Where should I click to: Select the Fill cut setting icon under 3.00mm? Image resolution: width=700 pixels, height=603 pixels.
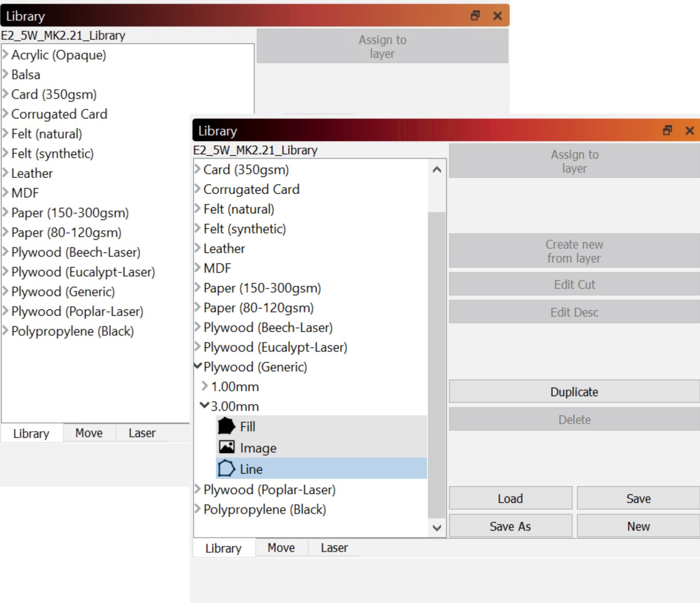click(x=226, y=426)
